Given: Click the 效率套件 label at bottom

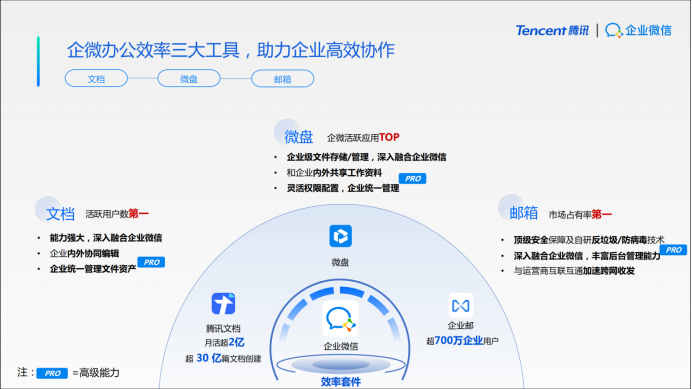Looking at the screenshot, I should pyautogui.click(x=340, y=382).
